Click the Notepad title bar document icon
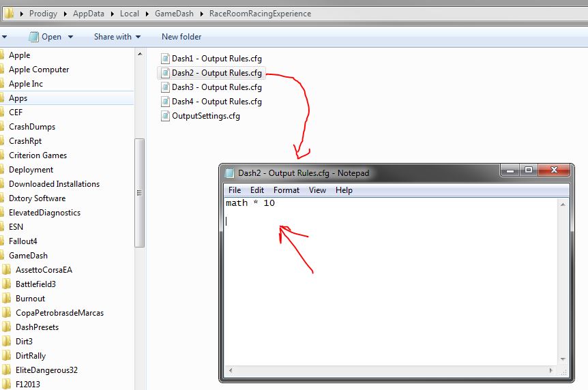The width and height of the screenshot is (588, 390). (229, 173)
